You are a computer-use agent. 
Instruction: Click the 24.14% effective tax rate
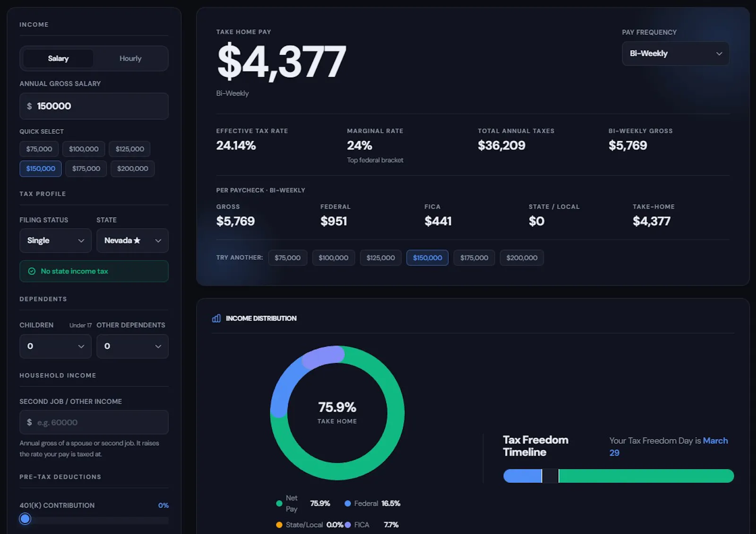pos(236,146)
